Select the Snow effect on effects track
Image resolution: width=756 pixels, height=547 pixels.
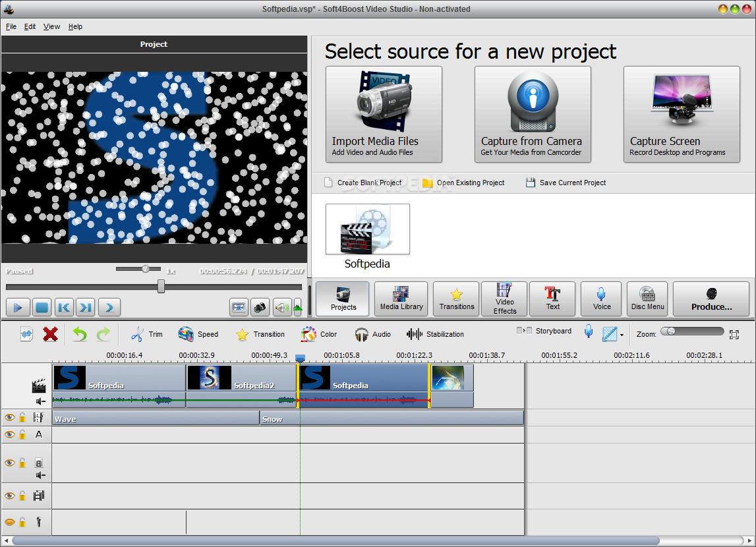point(392,418)
